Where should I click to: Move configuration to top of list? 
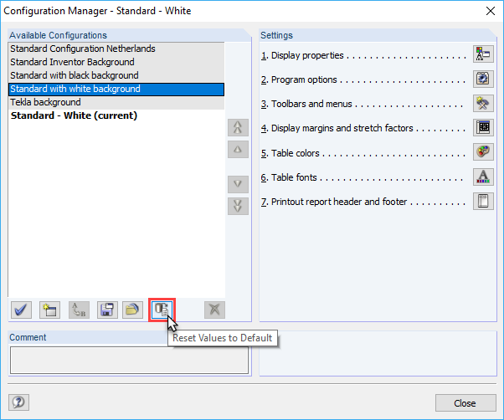click(x=238, y=127)
